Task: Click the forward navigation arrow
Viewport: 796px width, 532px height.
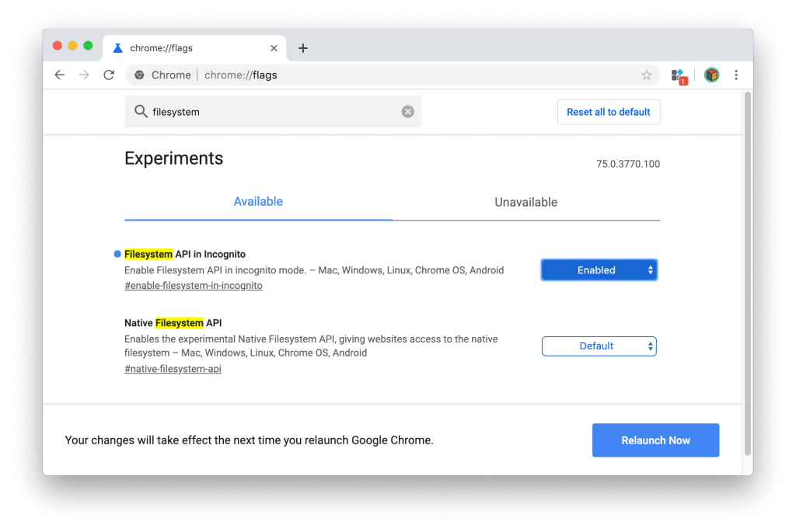Action: pyautogui.click(x=84, y=75)
